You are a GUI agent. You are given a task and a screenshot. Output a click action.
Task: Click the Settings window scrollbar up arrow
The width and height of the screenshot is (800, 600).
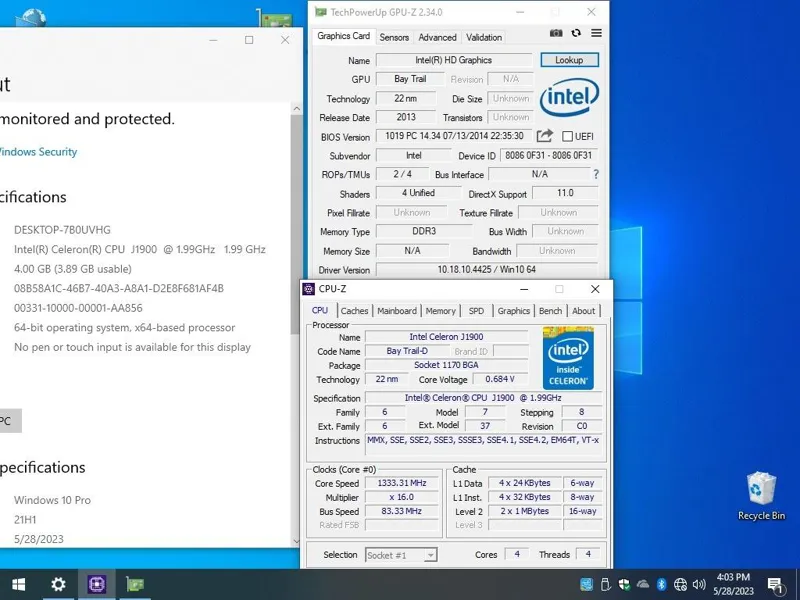[x=296, y=109]
